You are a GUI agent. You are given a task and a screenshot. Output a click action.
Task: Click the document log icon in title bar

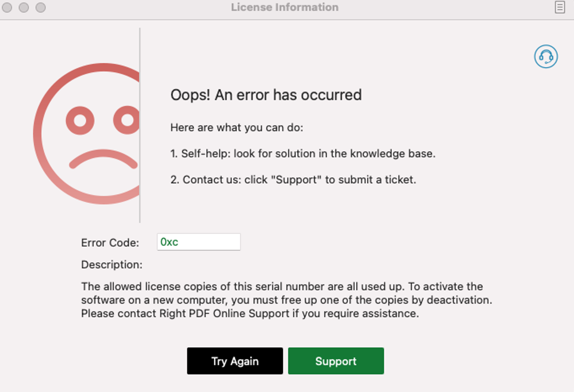(560, 7)
